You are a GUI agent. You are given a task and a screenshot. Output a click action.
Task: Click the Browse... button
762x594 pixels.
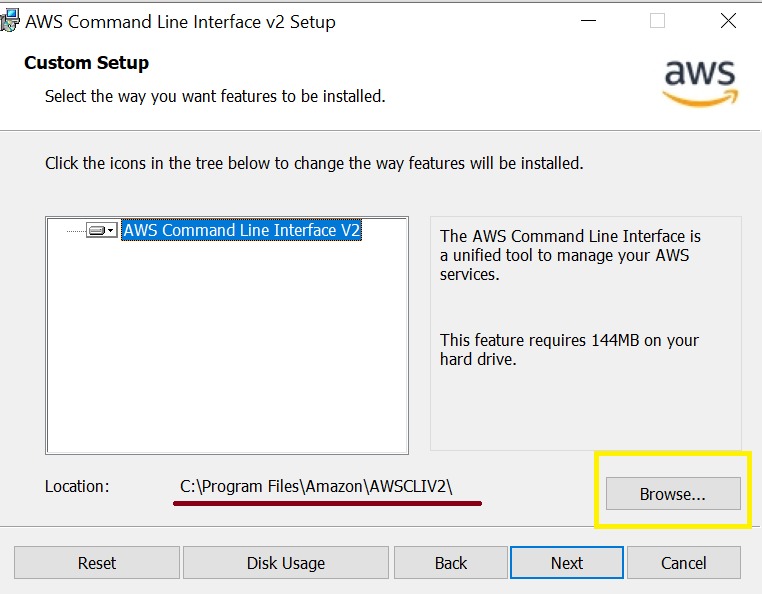tap(673, 494)
